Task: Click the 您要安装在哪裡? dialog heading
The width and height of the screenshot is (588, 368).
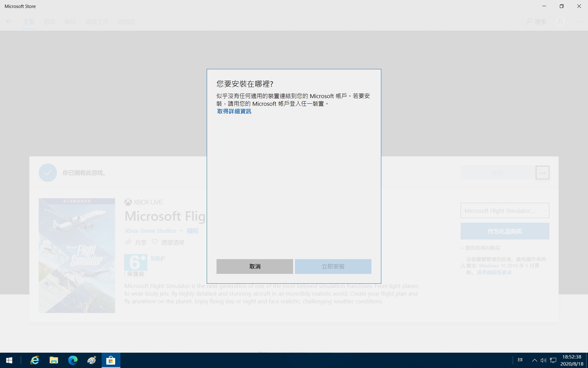Action: (x=245, y=84)
